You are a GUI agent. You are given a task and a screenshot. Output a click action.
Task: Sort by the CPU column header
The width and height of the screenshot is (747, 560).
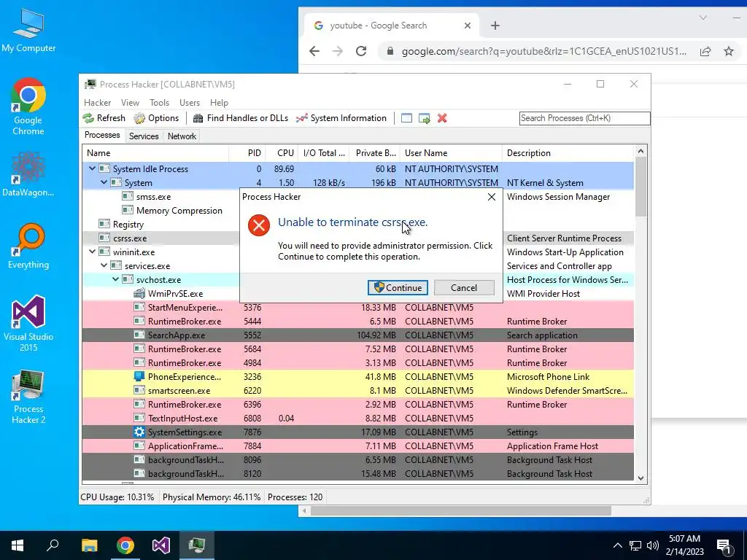click(x=282, y=153)
